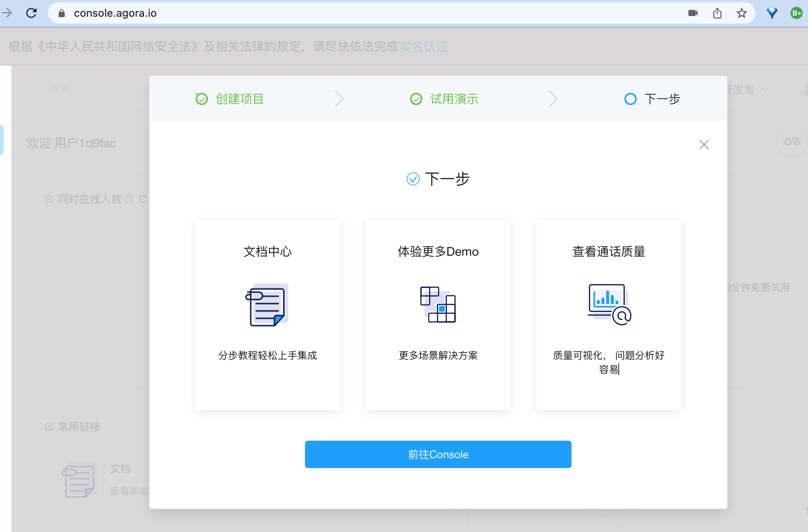
Task: Dismiss the onboarding dialog with the X
Action: [x=704, y=145]
